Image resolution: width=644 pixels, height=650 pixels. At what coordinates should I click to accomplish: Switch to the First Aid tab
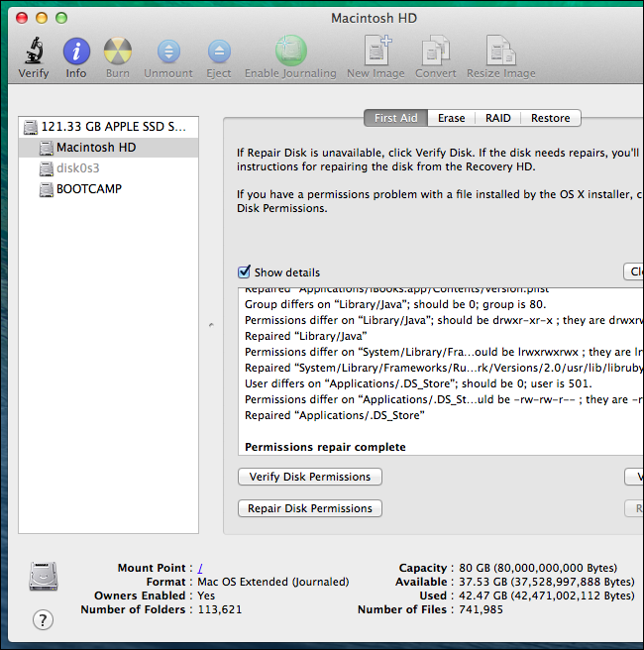[x=395, y=118]
